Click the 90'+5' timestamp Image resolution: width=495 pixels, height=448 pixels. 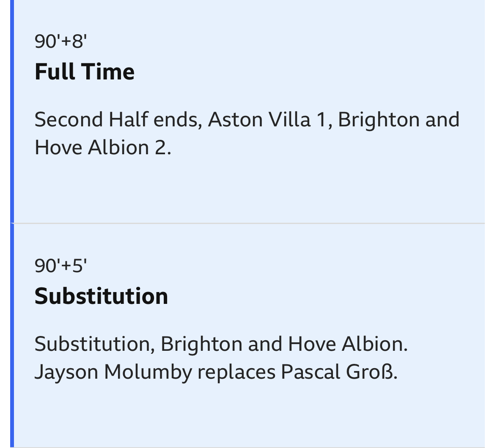click(x=60, y=265)
